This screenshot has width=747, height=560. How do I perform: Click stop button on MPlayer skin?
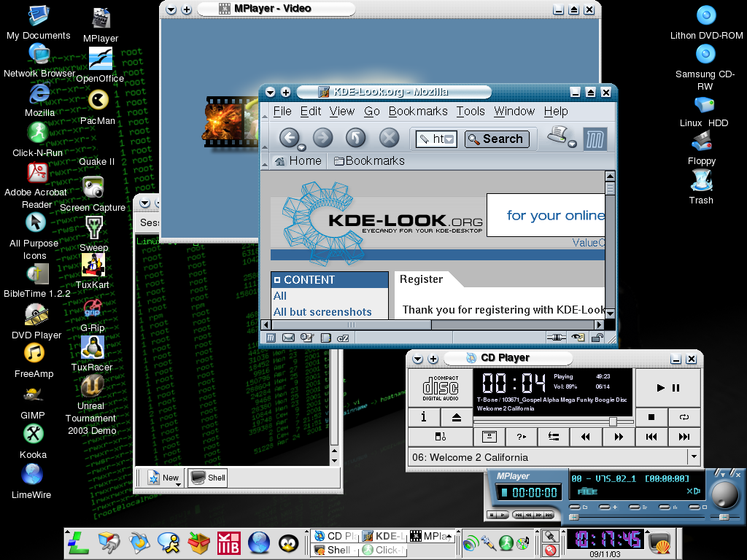click(x=492, y=515)
